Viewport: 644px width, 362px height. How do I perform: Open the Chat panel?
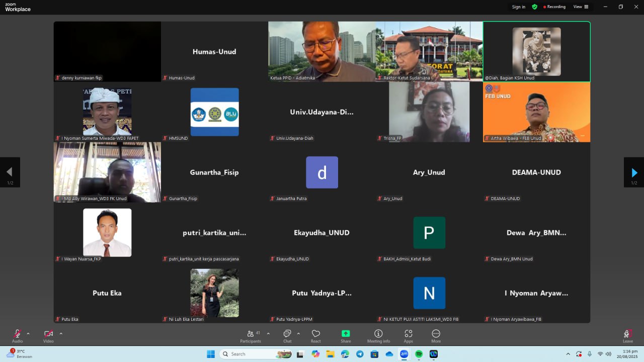point(287,334)
